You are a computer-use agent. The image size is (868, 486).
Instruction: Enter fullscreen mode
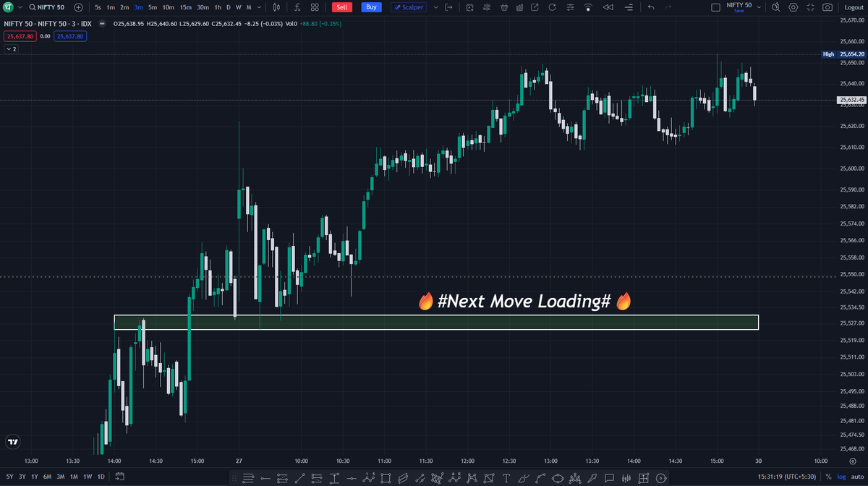pyautogui.click(x=811, y=7)
